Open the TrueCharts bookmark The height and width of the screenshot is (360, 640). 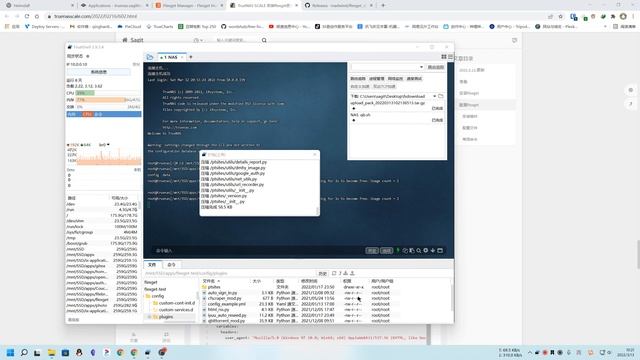160,27
